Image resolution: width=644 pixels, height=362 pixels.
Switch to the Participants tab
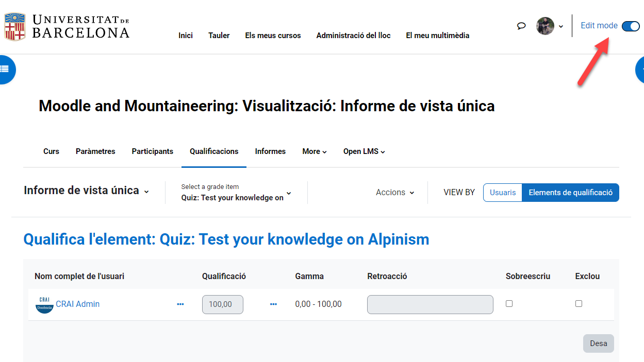(x=153, y=151)
